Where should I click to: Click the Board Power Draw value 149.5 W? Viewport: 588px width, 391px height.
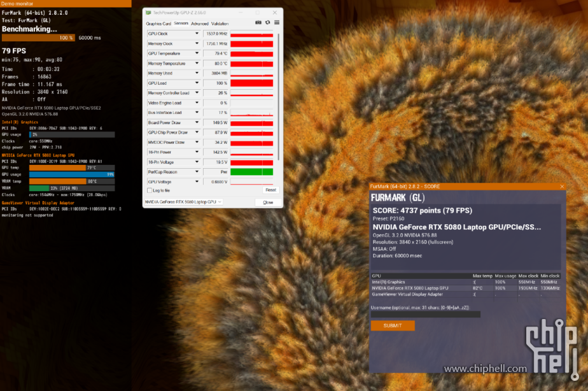[x=216, y=123]
